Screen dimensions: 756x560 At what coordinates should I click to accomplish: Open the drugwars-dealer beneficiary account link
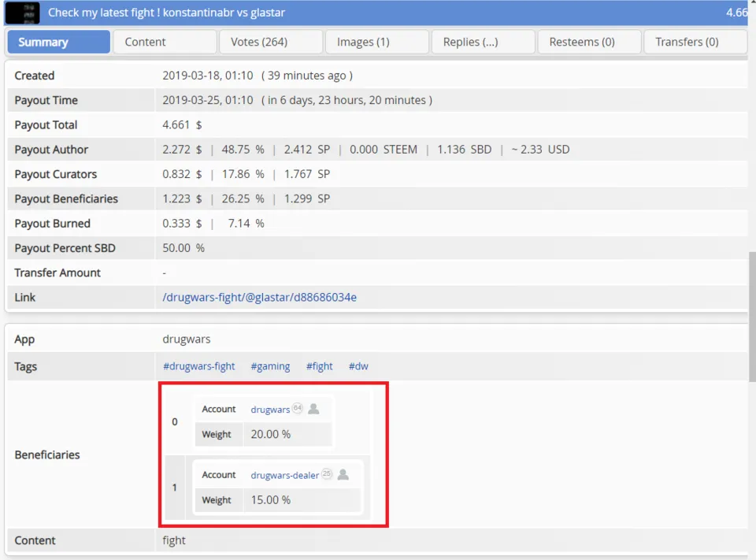click(284, 475)
